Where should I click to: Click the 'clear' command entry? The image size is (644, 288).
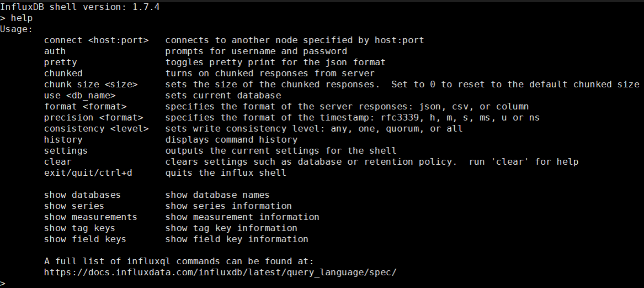pos(57,162)
